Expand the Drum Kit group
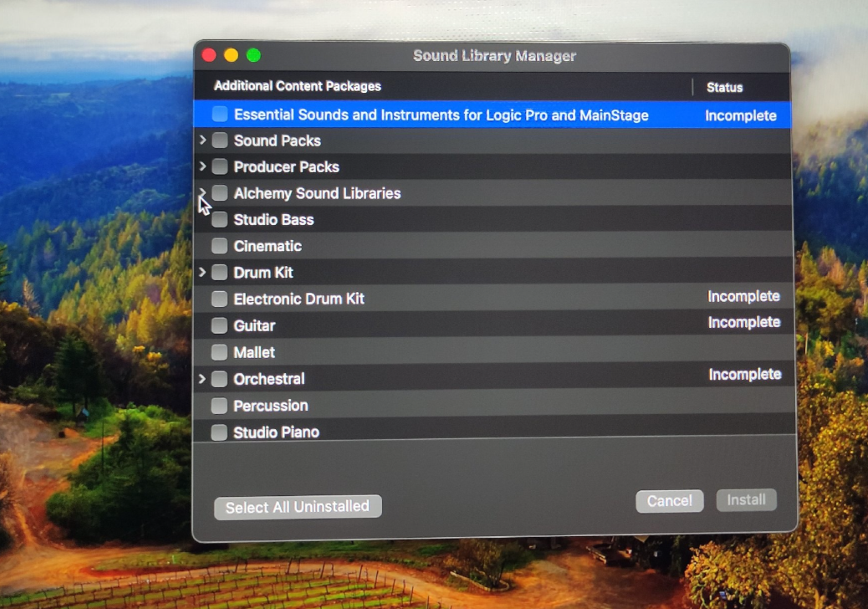This screenshot has height=609, width=868. (202, 272)
